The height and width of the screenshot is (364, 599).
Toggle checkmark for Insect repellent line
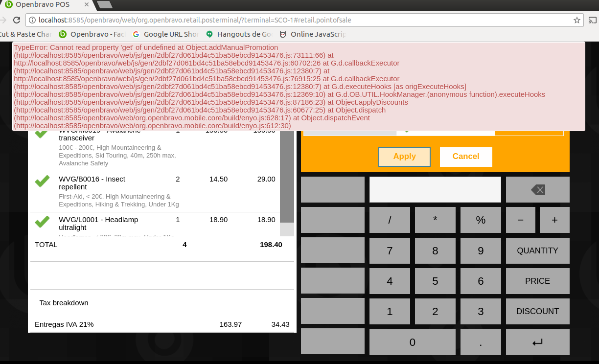[x=42, y=181]
